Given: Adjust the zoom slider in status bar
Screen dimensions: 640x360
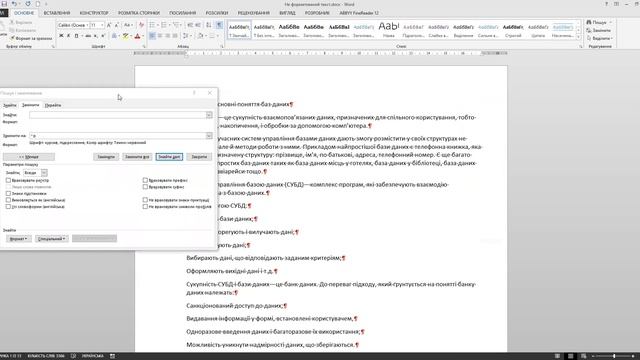Looking at the screenshot, I should 613,356.
